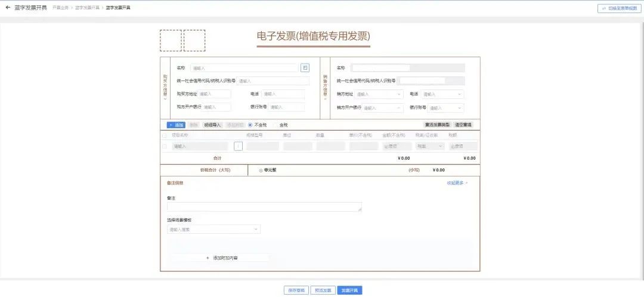
Task: Open the 税率 dropdown in the item row
Action: point(430,146)
